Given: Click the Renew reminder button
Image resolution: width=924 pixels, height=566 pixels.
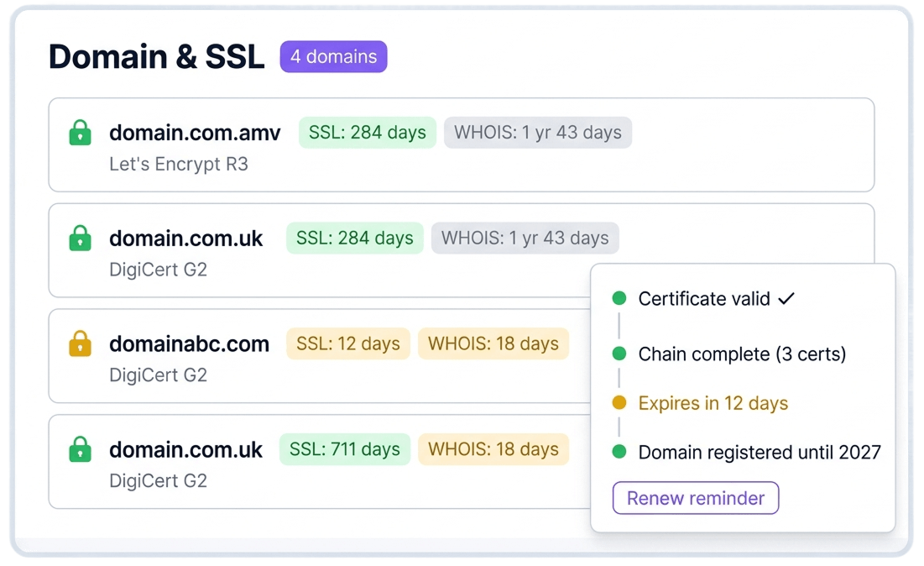Looking at the screenshot, I should 696,498.
